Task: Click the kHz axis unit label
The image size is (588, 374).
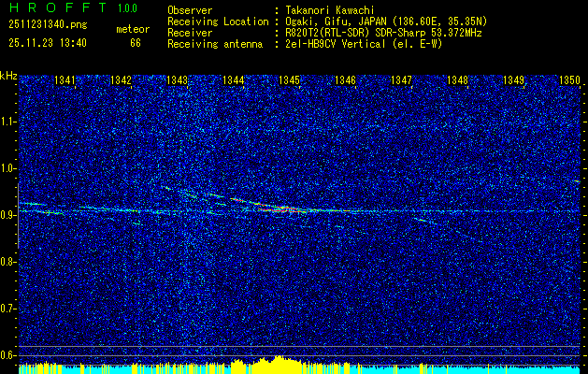Action: point(8,76)
